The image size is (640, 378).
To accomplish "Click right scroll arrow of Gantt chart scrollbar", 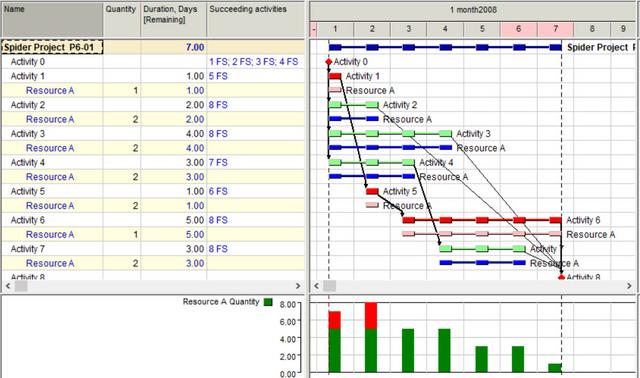I will point(629,286).
